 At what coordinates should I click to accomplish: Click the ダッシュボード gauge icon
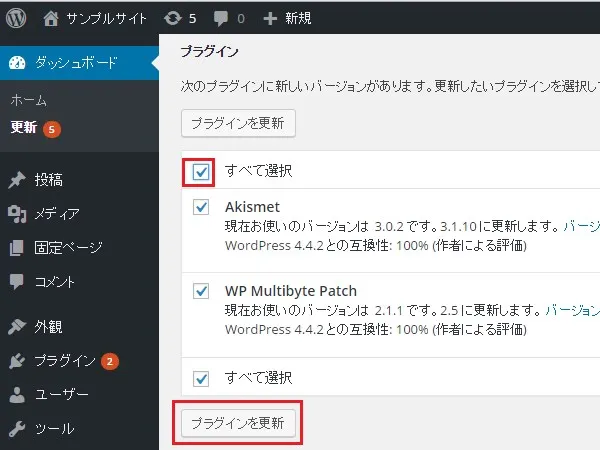(x=17, y=63)
